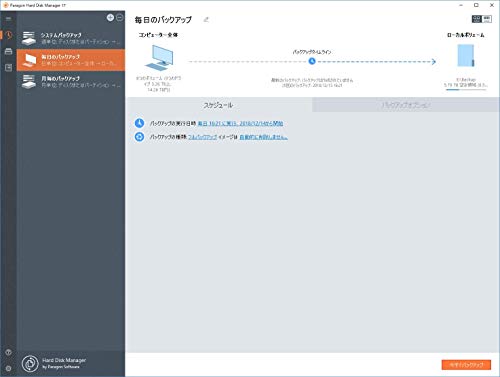
Task: Open the help question mark icon
Action: 9,352
